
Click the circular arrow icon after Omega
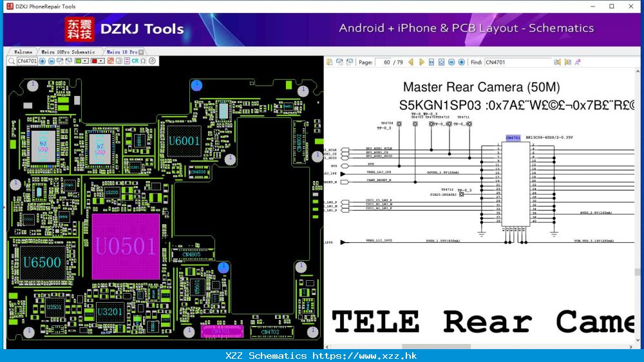pos(153,61)
